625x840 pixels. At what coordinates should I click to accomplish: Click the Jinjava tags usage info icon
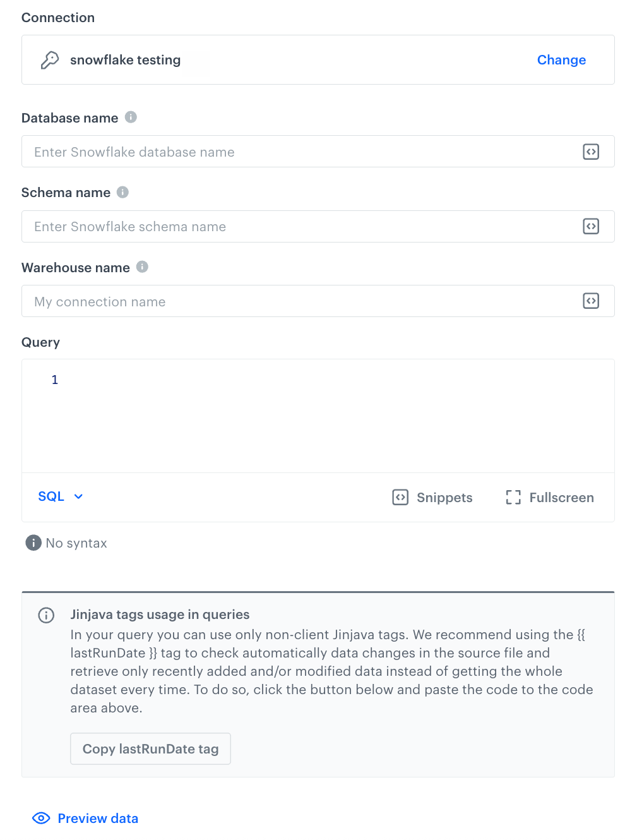pyautogui.click(x=46, y=615)
